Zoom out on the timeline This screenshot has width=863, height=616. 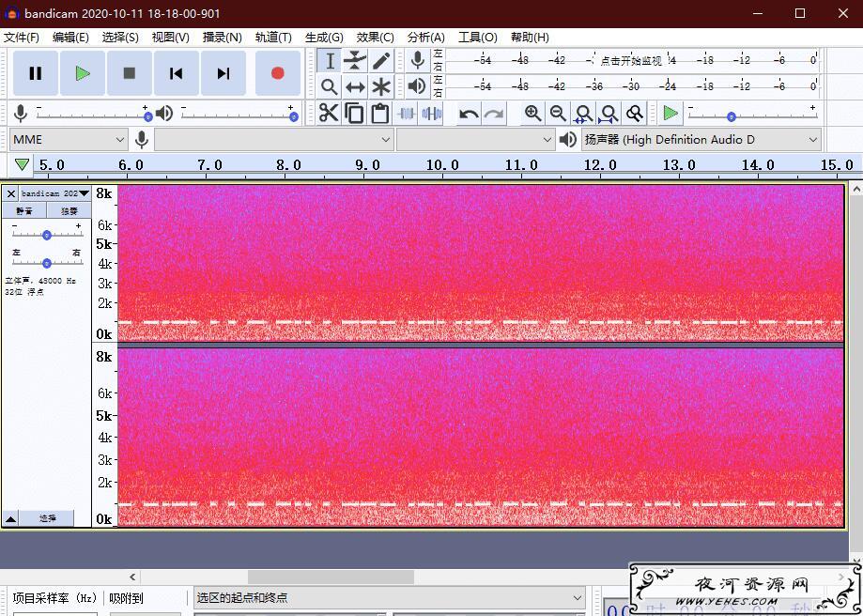click(x=558, y=114)
